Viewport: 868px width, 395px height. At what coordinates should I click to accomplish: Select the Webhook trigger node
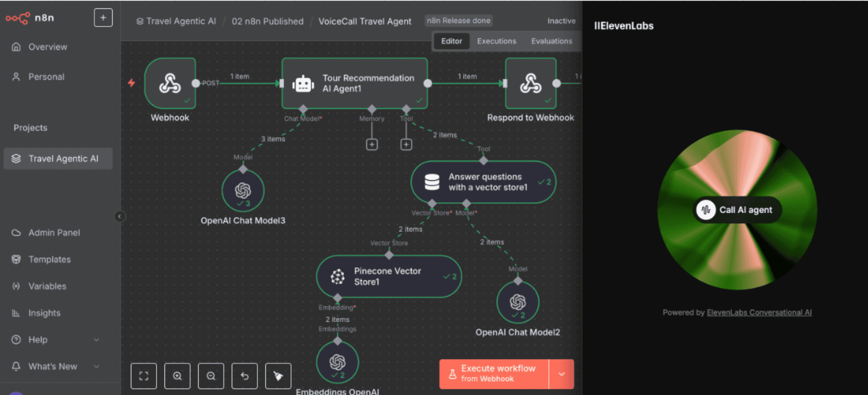click(170, 83)
